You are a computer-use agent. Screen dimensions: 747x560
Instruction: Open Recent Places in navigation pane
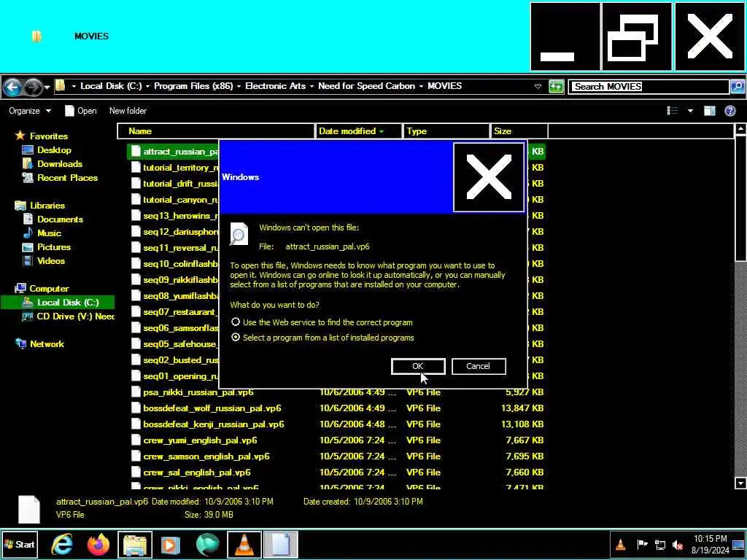[x=67, y=178]
